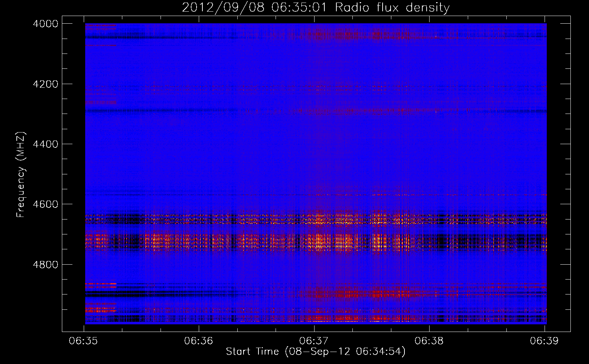Click the plot title '2012/09/08 06:35:01 Radio flux density'
The height and width of the screenshot is (364, 589).
[x=316, y=7]
